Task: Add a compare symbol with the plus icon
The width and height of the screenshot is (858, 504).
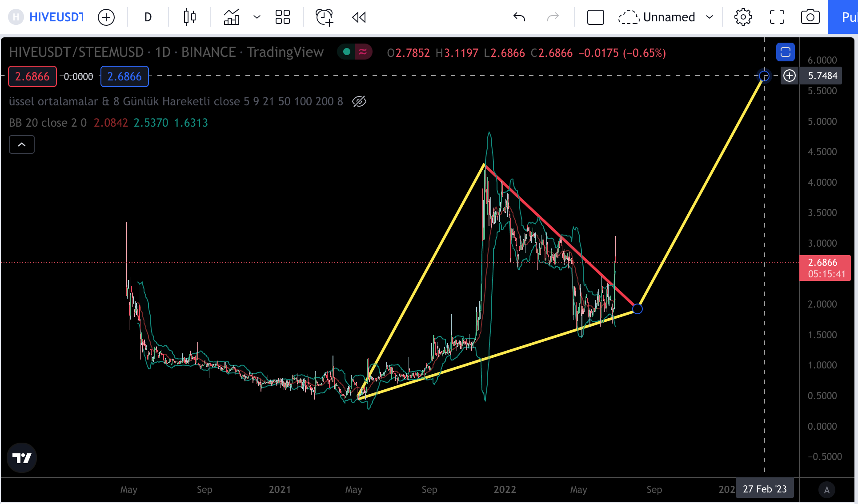Action: point(106,17)
